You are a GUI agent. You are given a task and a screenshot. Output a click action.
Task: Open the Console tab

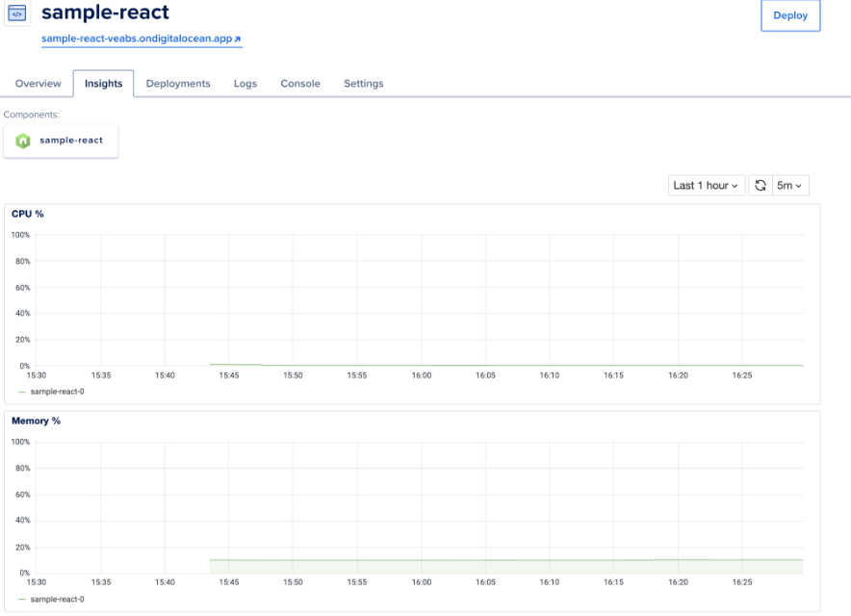[299, 83]
